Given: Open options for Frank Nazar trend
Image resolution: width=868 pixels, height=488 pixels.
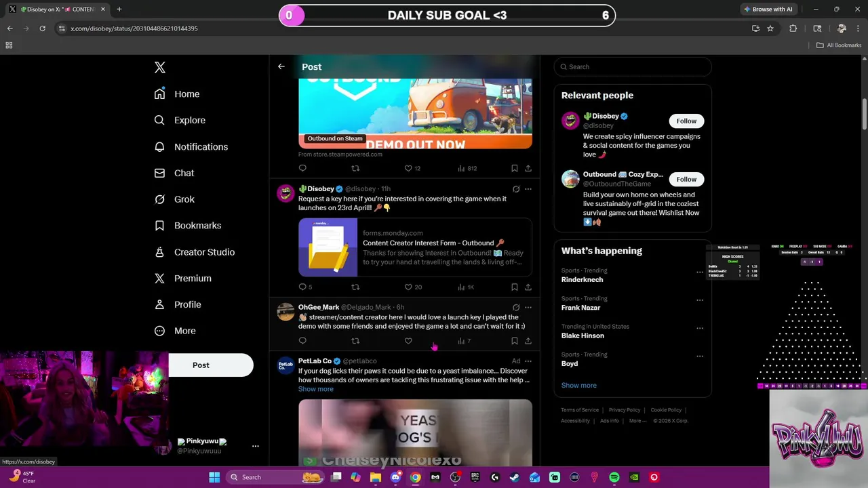Looking at the screenshot, I should click(x=700, y=300).
